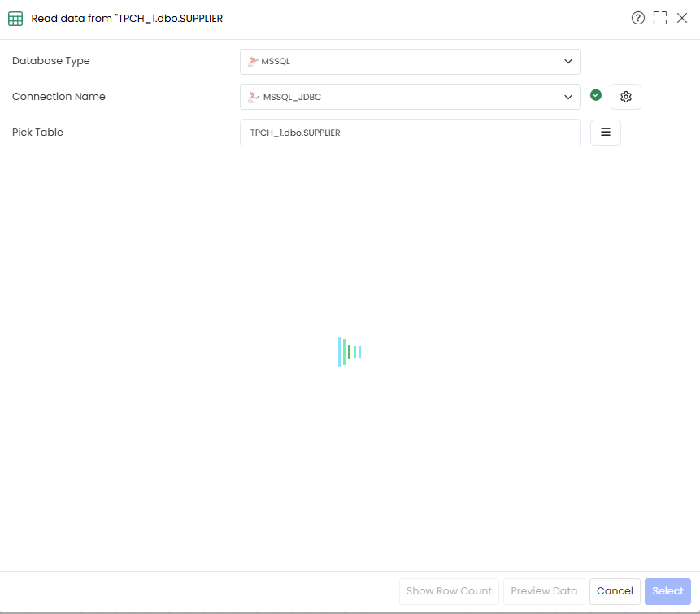Screen dimensions: 700x614
Task: Click the Connection Name label
Action: pos(59,97)
